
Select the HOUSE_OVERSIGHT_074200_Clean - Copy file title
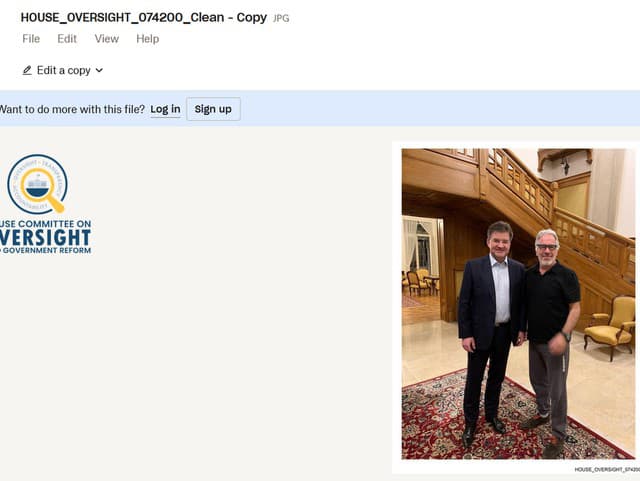tap(144, 18)
